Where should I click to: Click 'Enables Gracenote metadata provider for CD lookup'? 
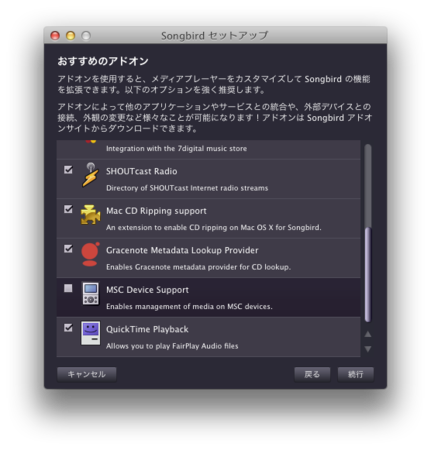pos(198,267)
